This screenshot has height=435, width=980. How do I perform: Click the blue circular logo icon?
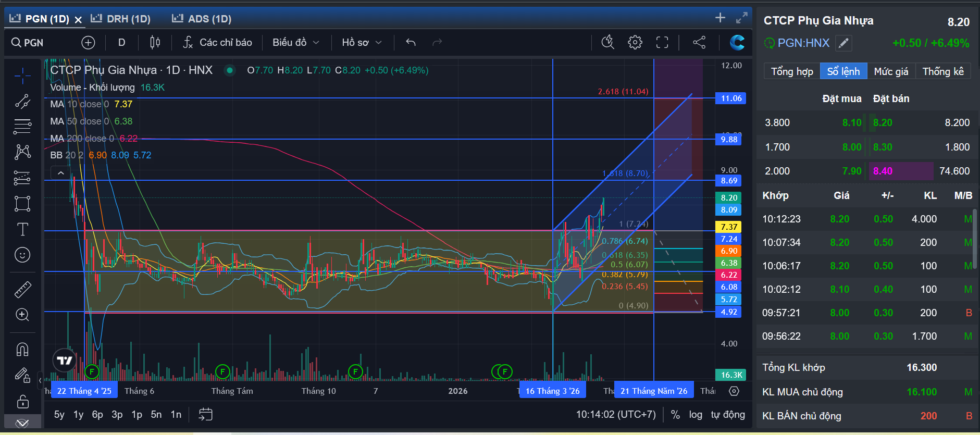click(x=737, y=42)
